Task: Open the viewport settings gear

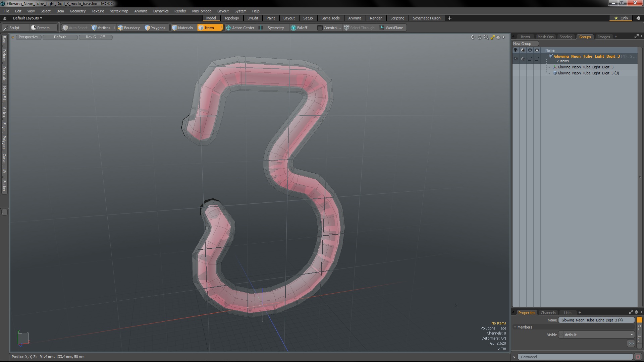Action: (498, 37)
